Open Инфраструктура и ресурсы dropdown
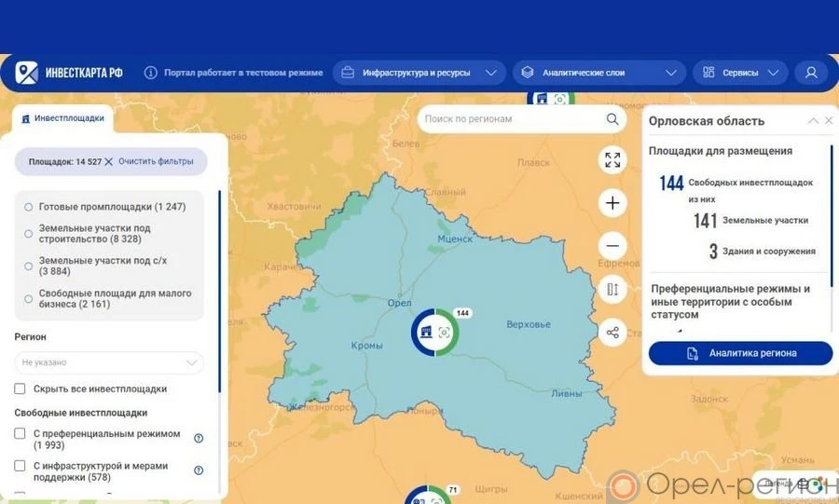The width and height of the screenshot is (839, 504). click(419, 73)
